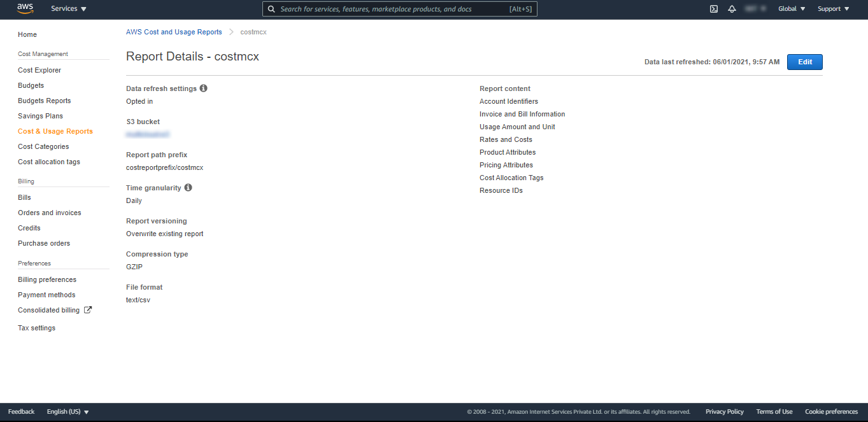The image size is (868, 422).
Task: Expand the Services dropdown menu
Action: coord(69,9)
